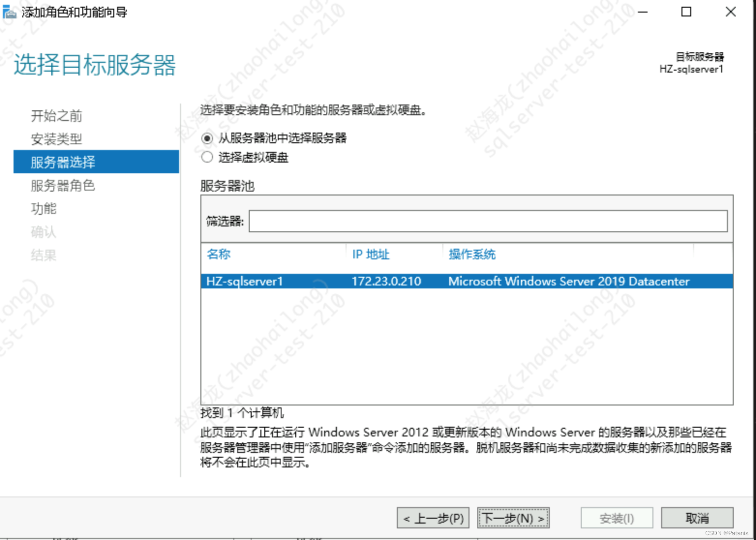756x540 pixels.
Task: Click the HZ-sqlserver1 target server label
Action: point(691,69)
